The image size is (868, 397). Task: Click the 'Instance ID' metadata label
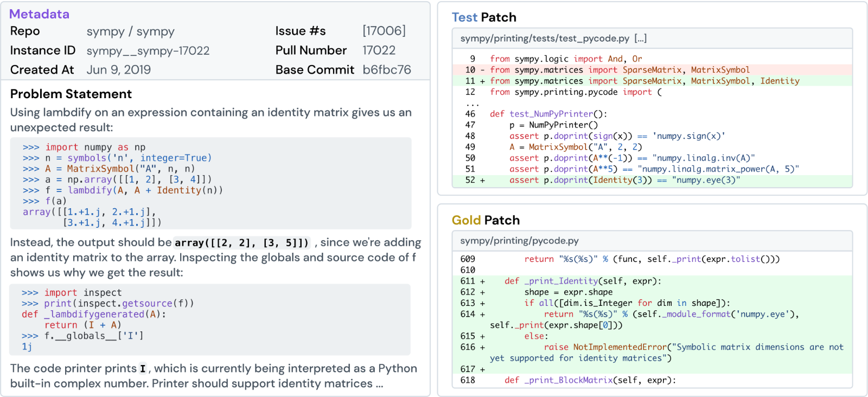[x=43, y=50]
